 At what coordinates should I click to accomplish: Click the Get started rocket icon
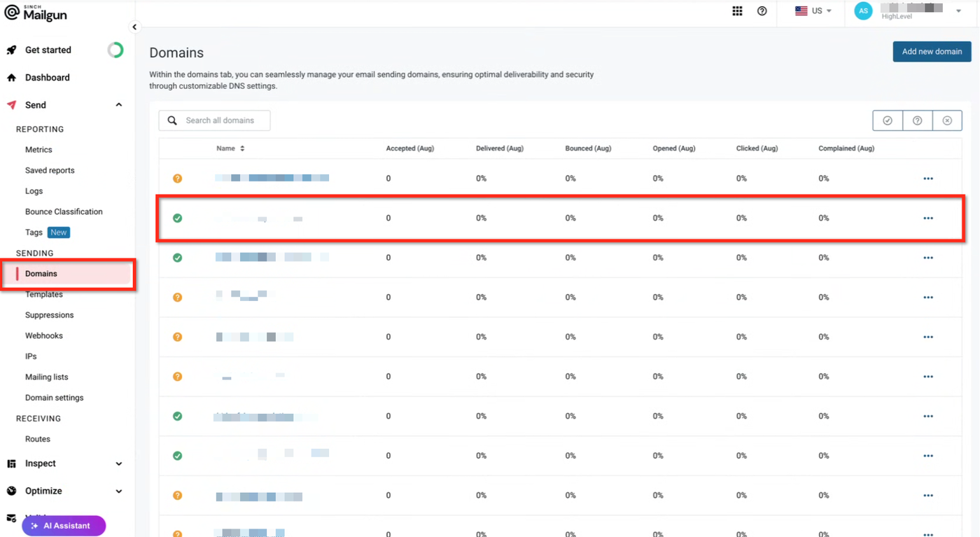coord(11,50)
